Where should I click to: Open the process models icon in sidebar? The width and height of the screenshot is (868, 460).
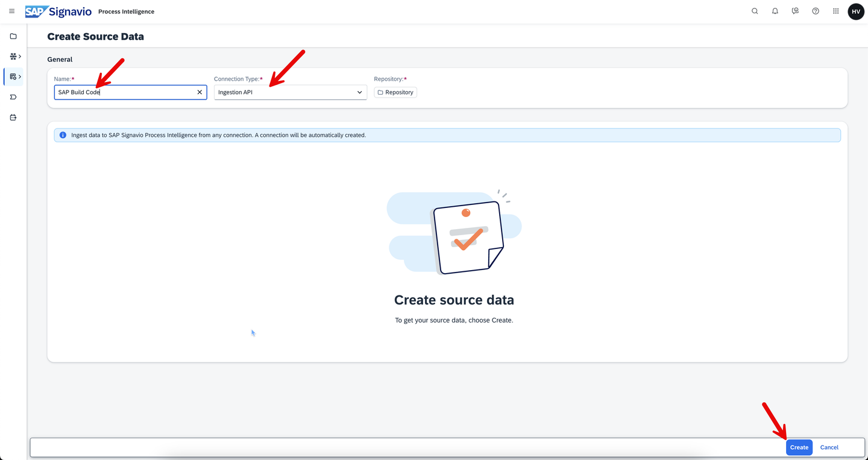click(x=13, y=57)
